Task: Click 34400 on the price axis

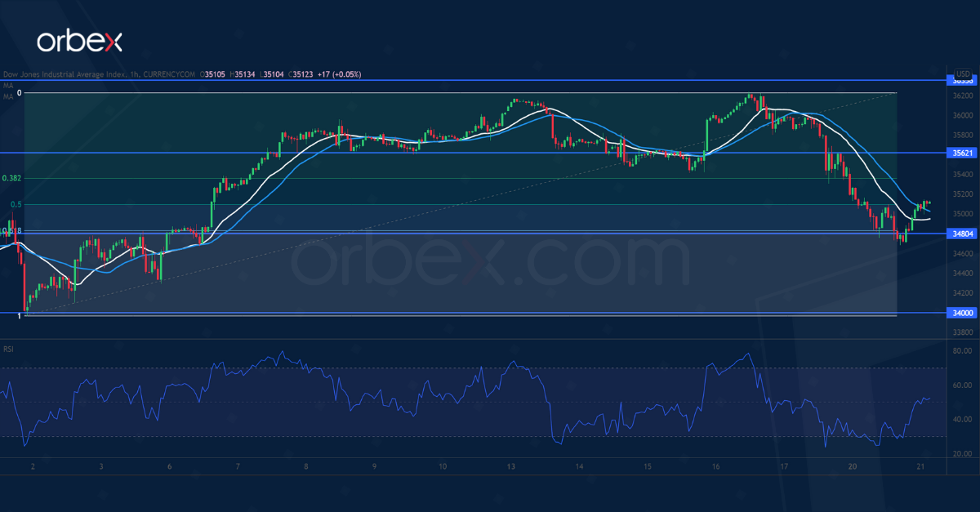Action: point(964,274)
